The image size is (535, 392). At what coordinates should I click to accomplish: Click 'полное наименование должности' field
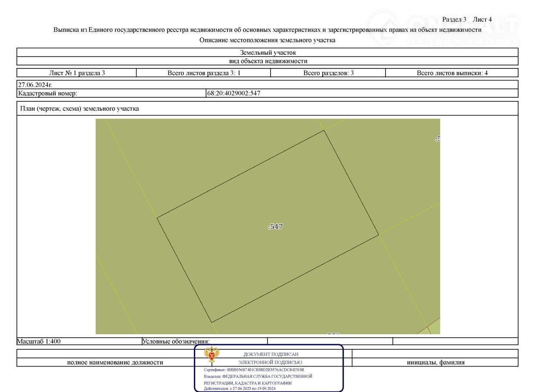(115, 362)
